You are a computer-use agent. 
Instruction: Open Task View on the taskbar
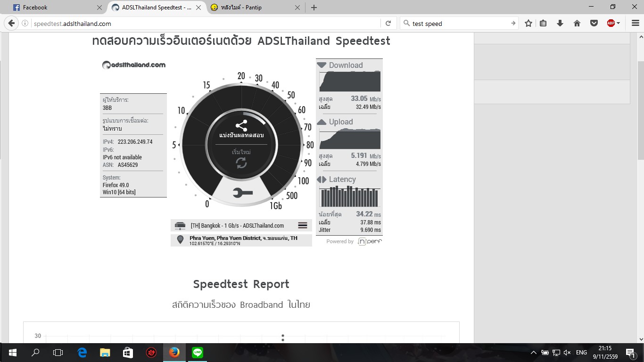click(58, 353)
